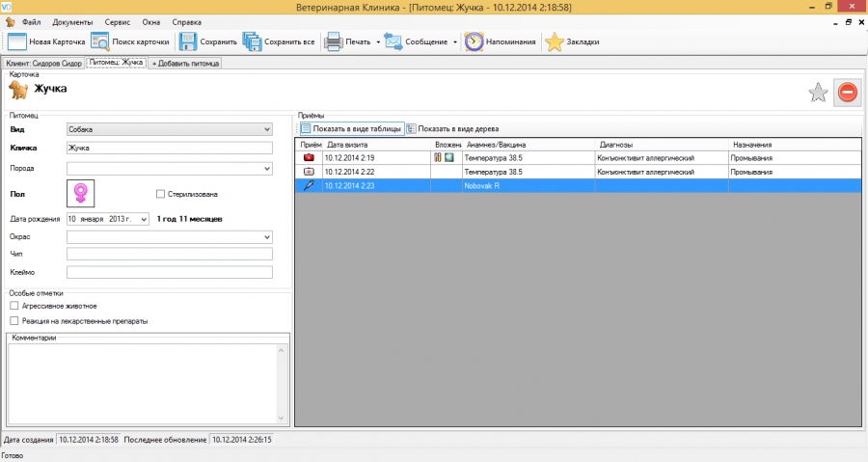Click the Последнее обновление date 10.12.2014 2:26:15
The image size is (868, 462).
(x=242, y=440)
